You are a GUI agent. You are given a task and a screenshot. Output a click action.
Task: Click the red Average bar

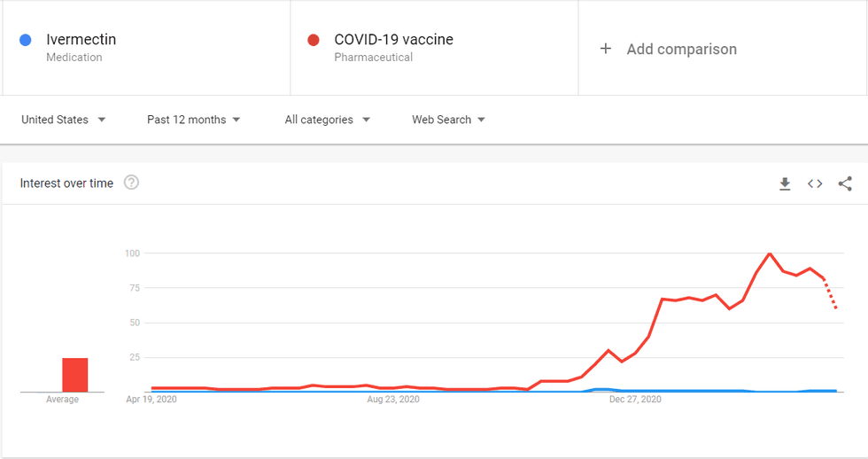click(x=75, y=375)
